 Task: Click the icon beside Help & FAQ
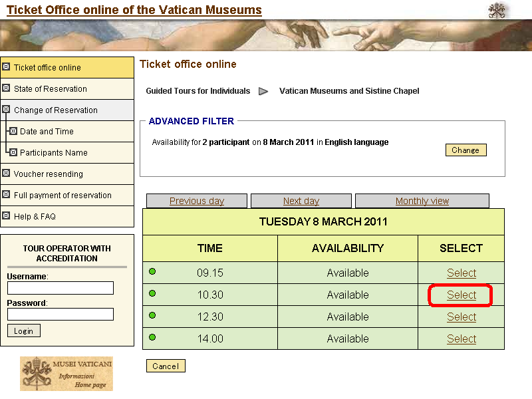pos(7,216)
